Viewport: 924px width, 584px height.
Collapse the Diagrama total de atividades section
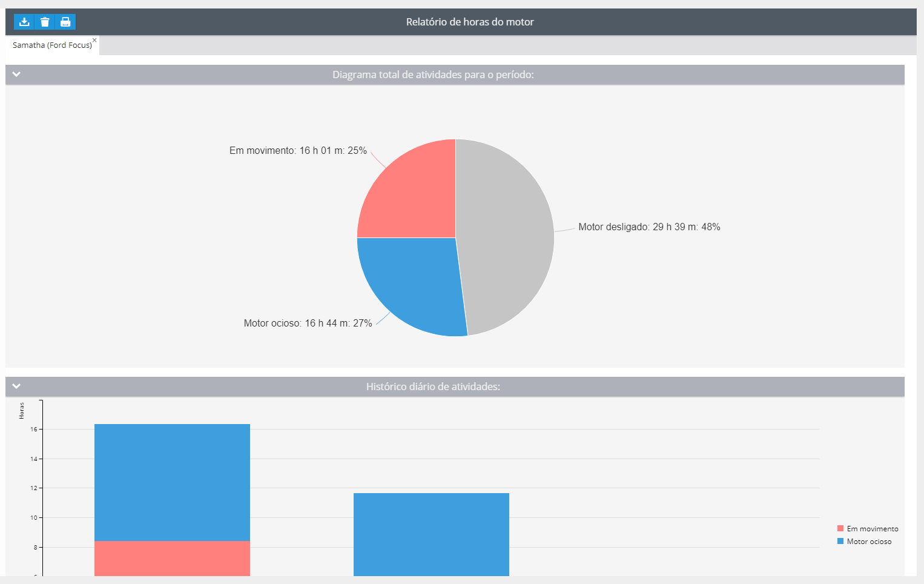pyautogui.click(x=16, y=74)
